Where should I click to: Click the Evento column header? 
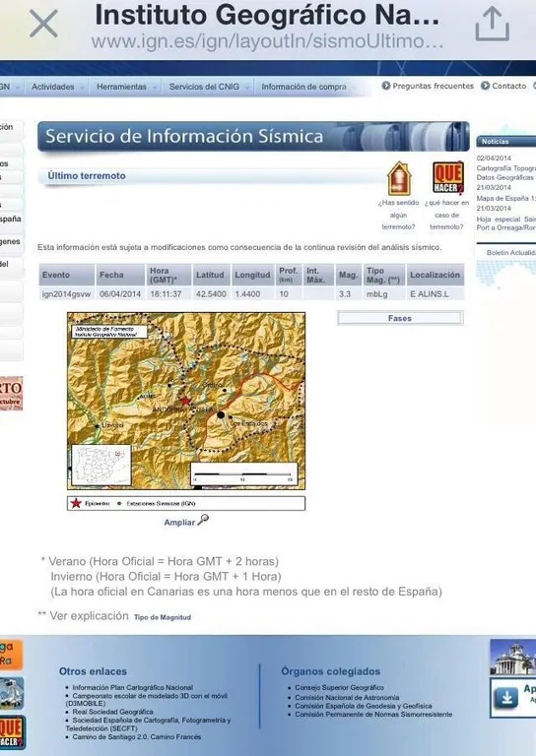[x=67, y=275]
